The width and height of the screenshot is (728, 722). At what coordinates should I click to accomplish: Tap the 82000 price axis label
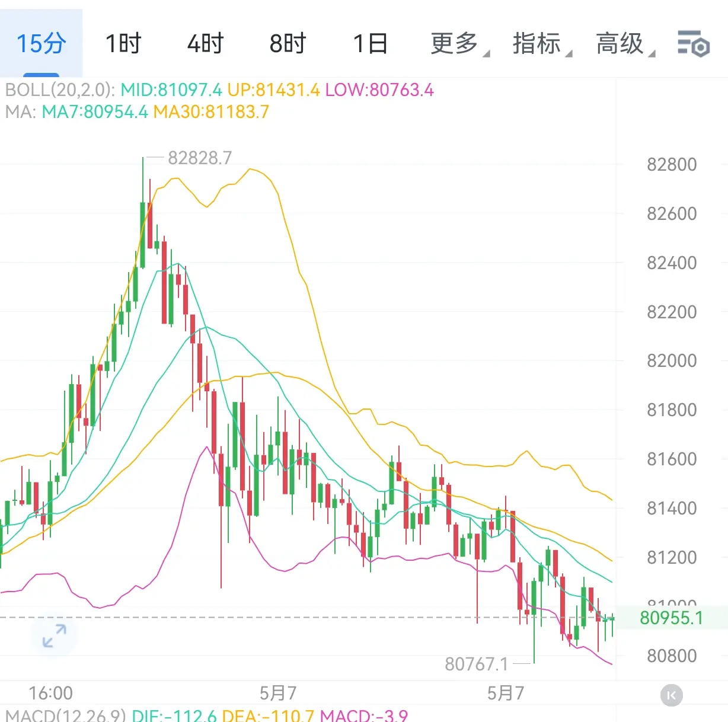(672, 360)
